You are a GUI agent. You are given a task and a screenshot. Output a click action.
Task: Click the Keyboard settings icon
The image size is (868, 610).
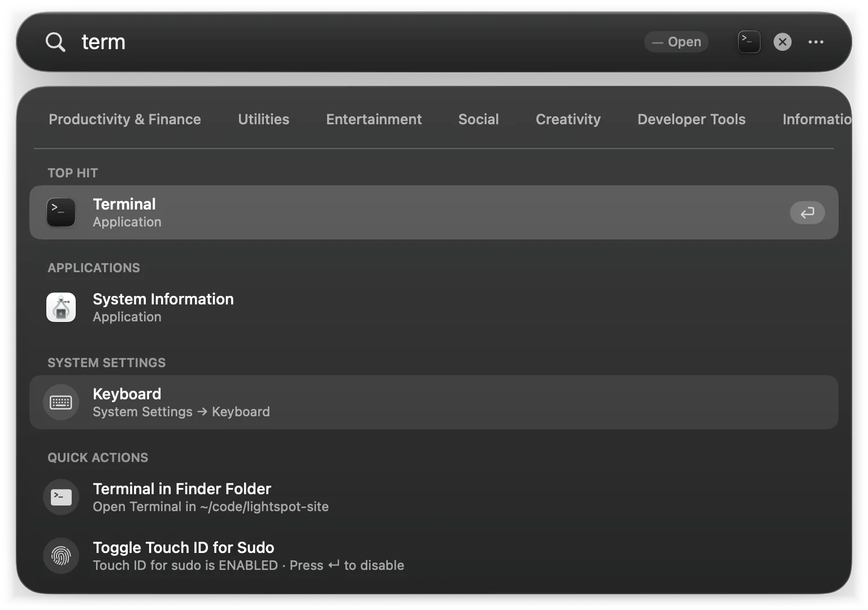point(61,402)
